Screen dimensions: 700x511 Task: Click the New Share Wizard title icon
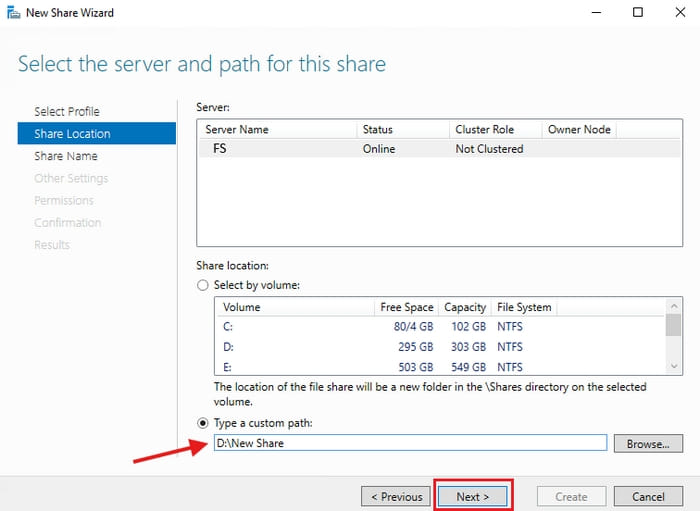coord(13,12)
